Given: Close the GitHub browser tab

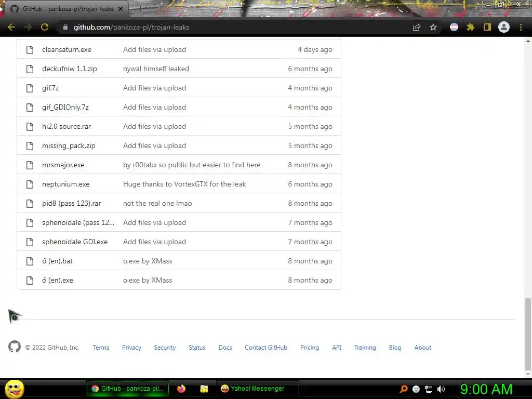Looking at the screenshot, I should [121, 9].
